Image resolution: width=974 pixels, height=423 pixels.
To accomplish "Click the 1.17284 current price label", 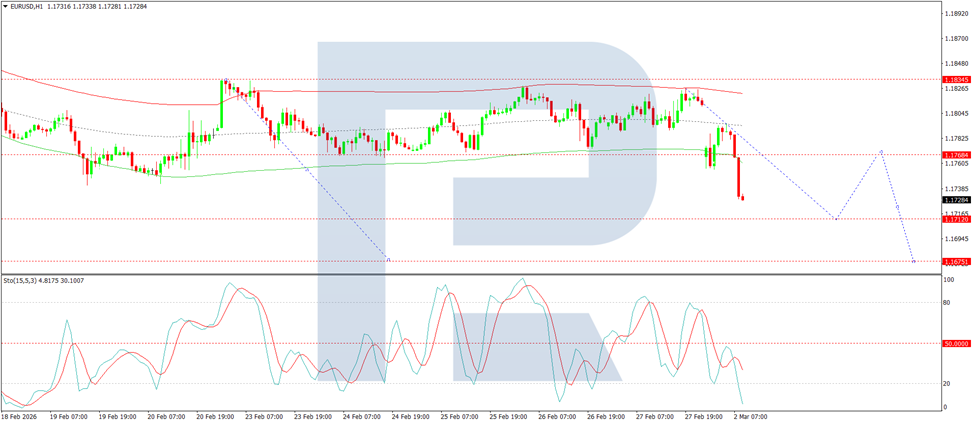I will click(x=954, y=200).
